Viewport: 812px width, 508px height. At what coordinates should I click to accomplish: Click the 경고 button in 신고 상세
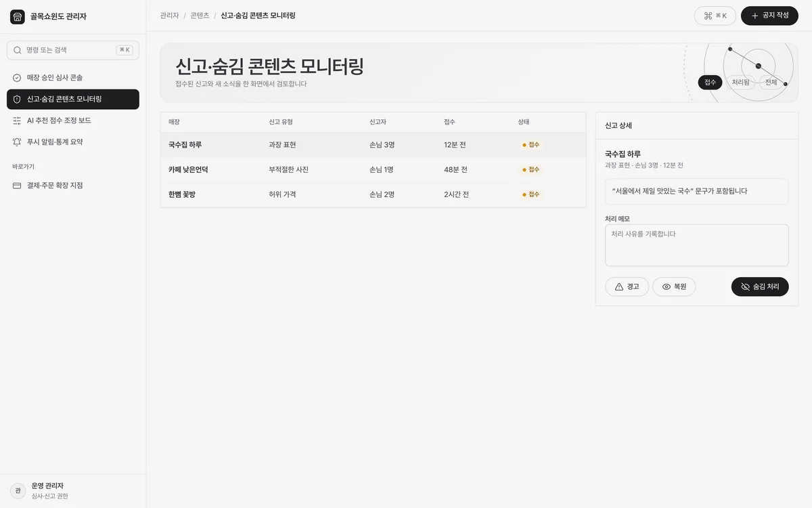[x=627, y=287]
